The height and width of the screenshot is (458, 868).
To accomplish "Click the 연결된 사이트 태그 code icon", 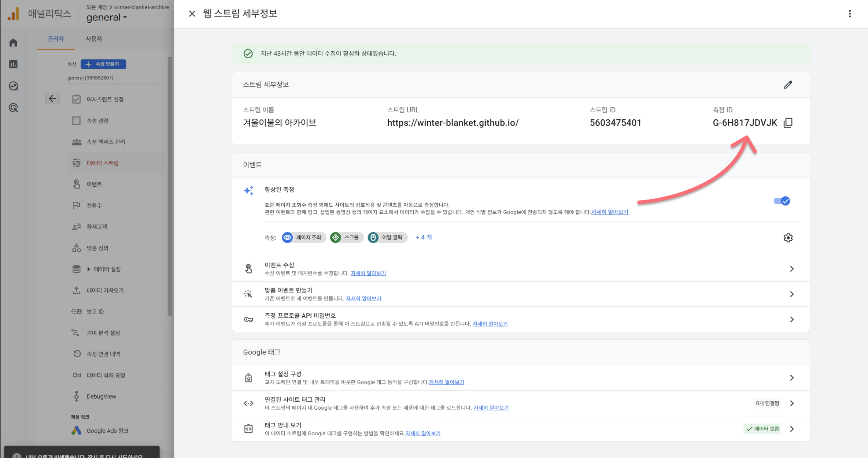I will tap(248, 403).
